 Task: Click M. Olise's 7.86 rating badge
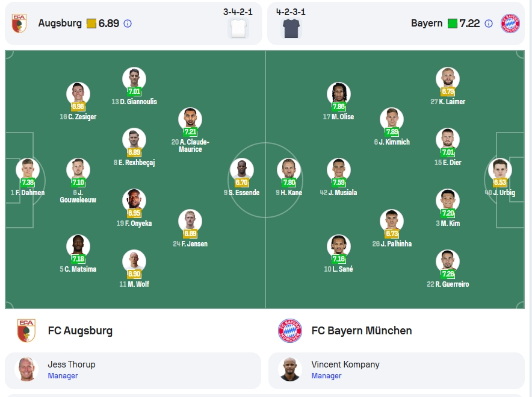click(339, 106)
